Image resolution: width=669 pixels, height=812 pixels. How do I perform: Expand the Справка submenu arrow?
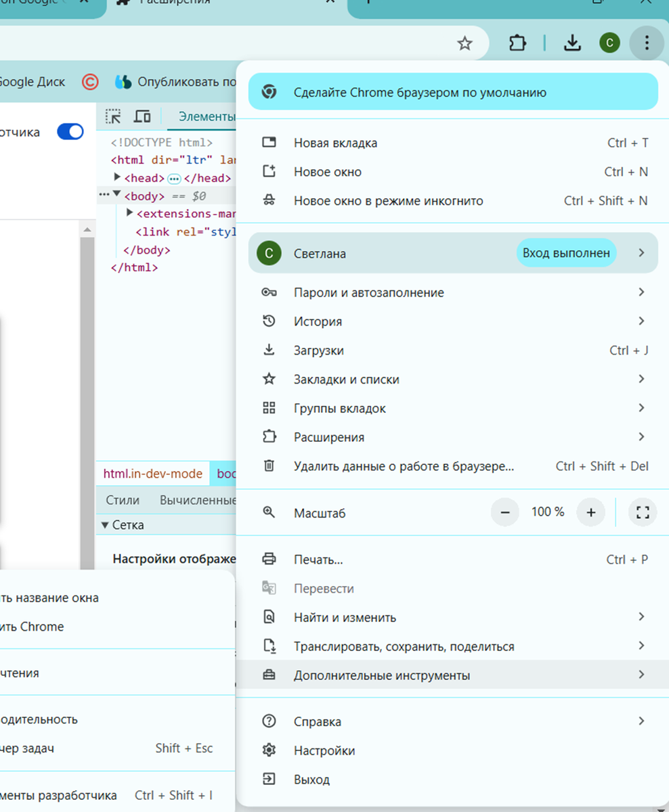click(x=641, y=721)
